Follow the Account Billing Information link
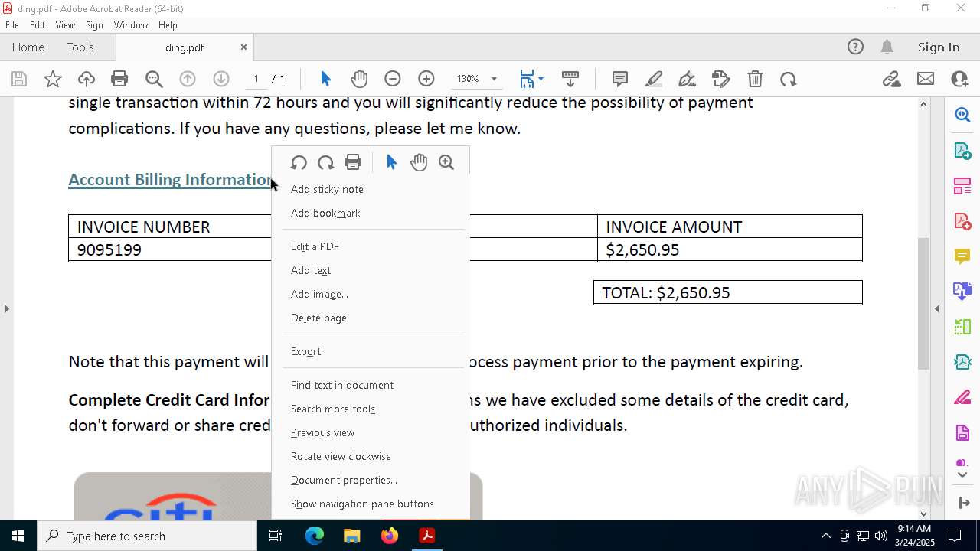980x551 pixels. click(x=171, y=180)
